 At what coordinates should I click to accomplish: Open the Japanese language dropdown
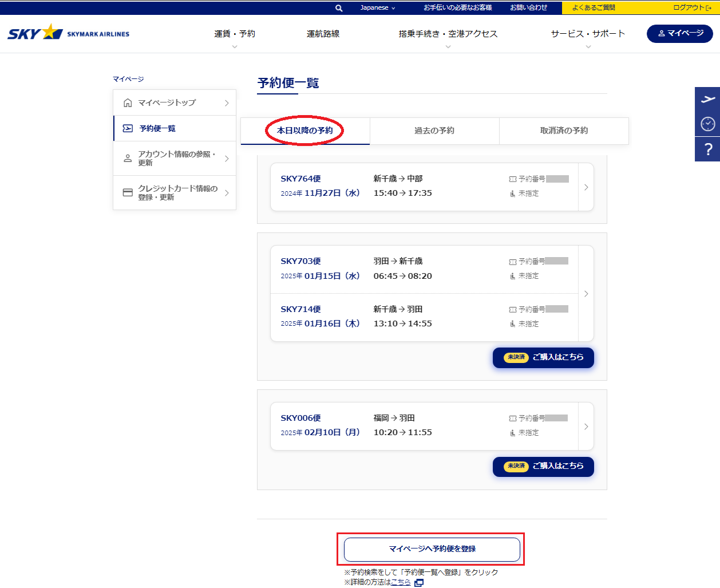pos(377,8)
